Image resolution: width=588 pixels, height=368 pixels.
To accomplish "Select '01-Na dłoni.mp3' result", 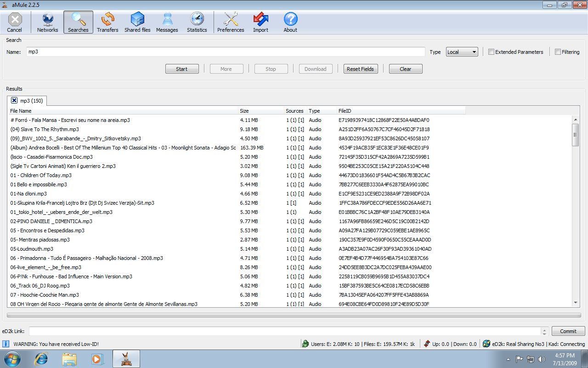I will pyautogui.click(x=28, y=194).
